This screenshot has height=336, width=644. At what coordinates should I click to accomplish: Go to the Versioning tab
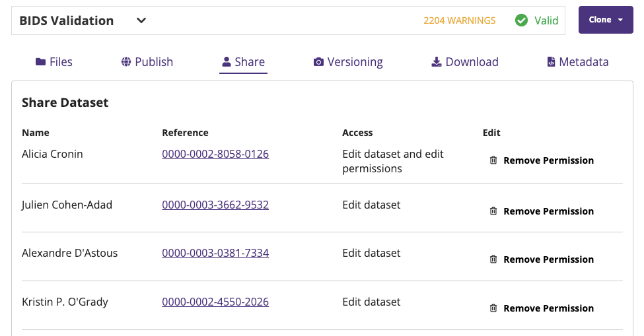point(348,62)
